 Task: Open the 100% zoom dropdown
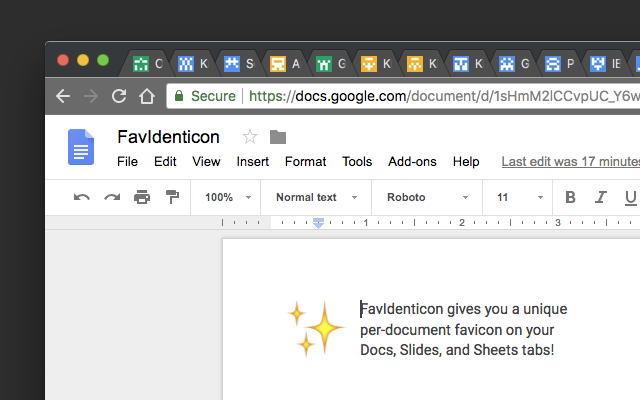coord(227,198)
